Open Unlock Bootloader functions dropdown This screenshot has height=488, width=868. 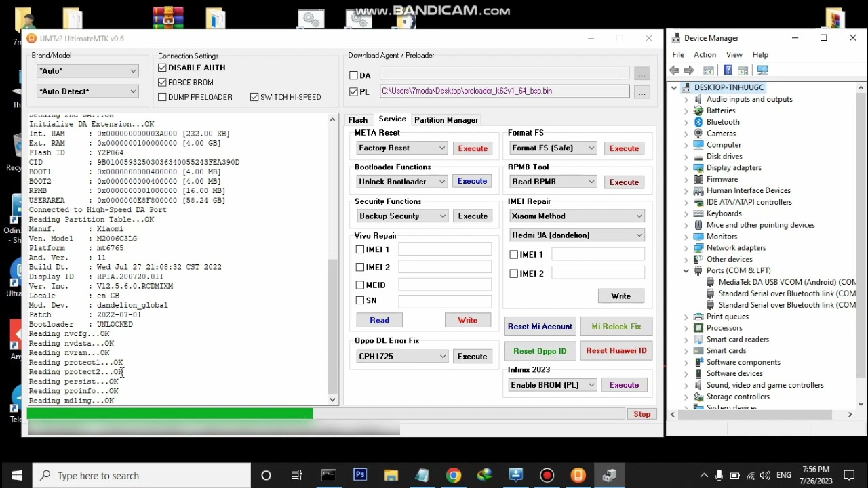pyautogui.click(x=401, y=182)
